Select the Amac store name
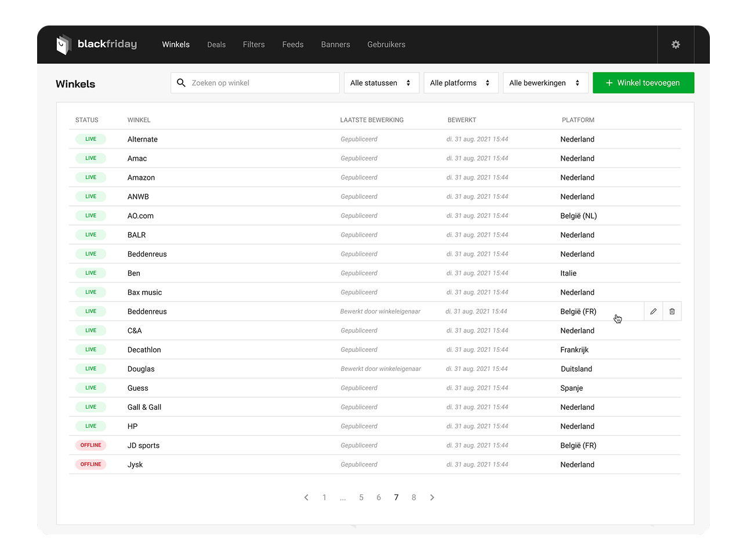 [x=137, y=158]
